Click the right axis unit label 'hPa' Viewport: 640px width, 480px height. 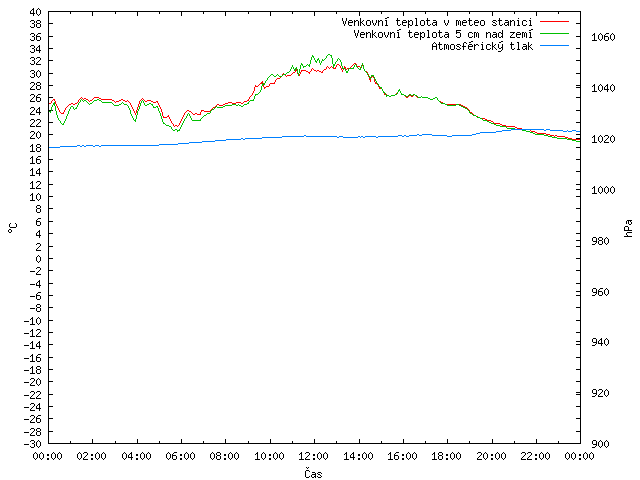[x=628, y=228]
